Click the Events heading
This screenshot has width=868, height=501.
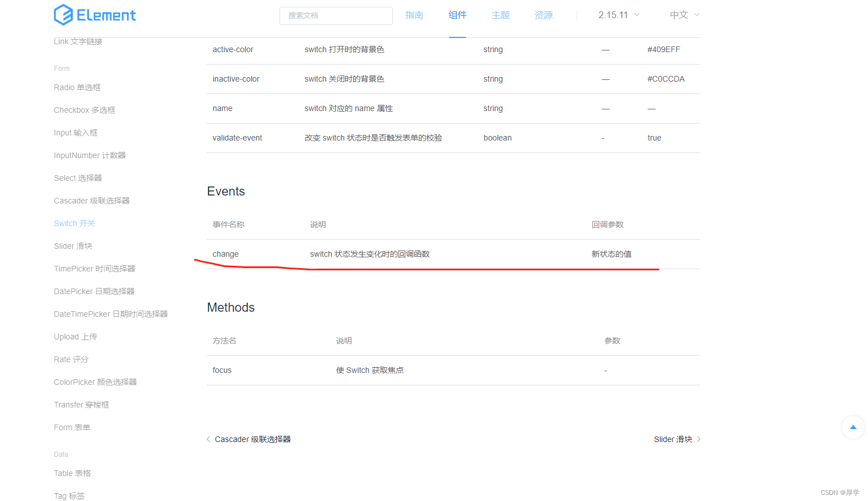pos(226,192)
